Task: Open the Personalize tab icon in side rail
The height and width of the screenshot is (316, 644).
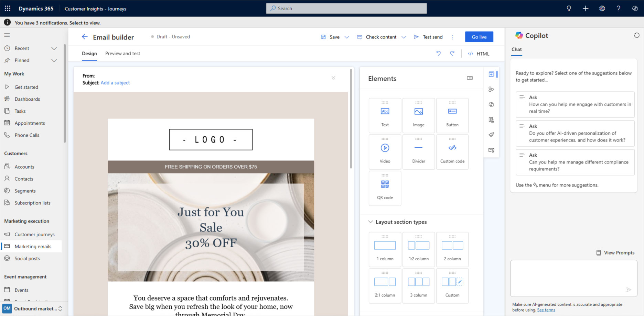Action: [491, 89]
